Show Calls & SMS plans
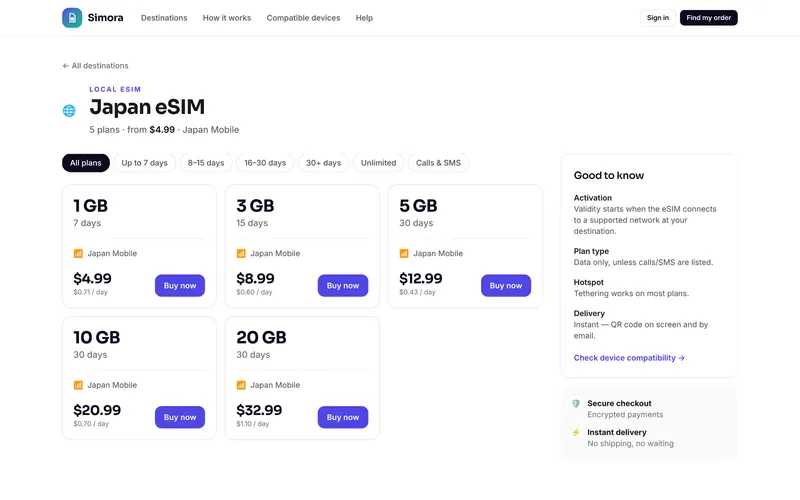This screenshot has height=500, width=800. pyautogui.click(x=438, y=163)
